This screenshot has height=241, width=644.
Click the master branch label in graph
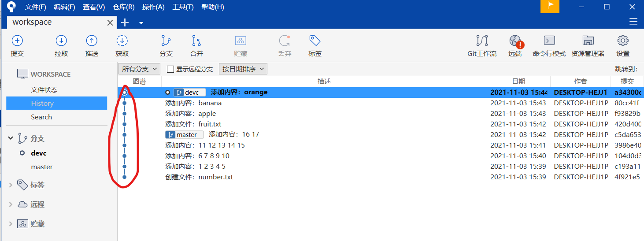point(185,135)
